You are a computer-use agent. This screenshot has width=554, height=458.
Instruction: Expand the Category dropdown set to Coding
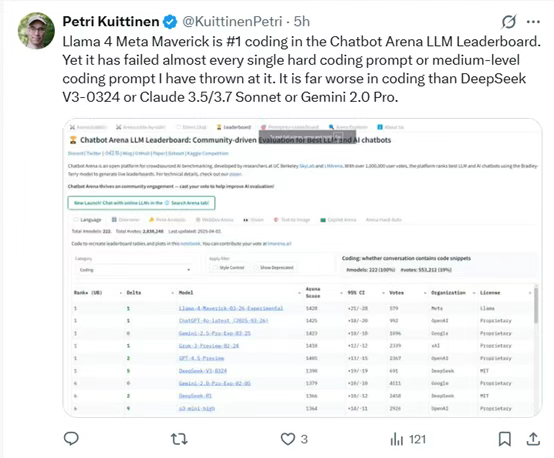(x=135, y=270)
